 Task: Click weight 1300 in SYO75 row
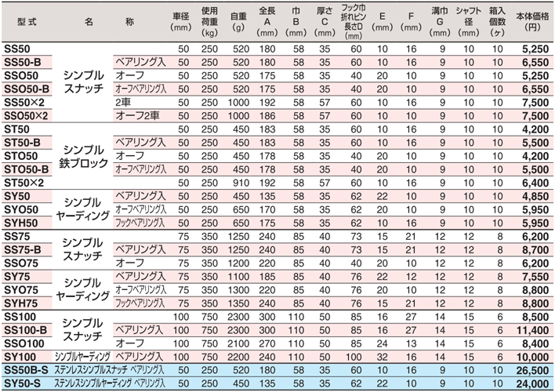click(238, 290)
